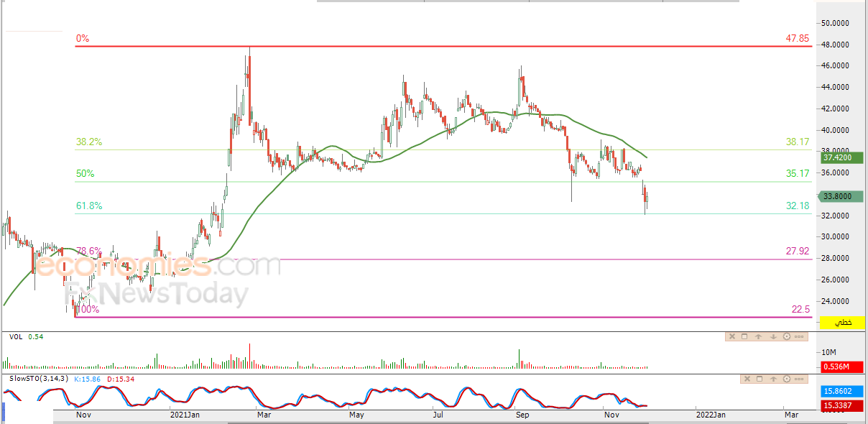This screenshot has height=424, width=868.
Task: Click the red 0.536M volume tag
Action: point(841,367)
